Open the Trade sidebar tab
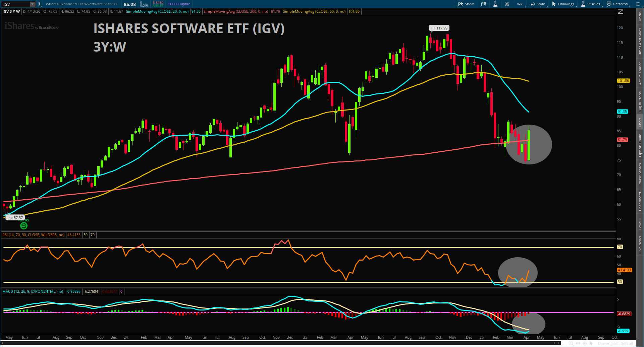 [x=640, y=16]
